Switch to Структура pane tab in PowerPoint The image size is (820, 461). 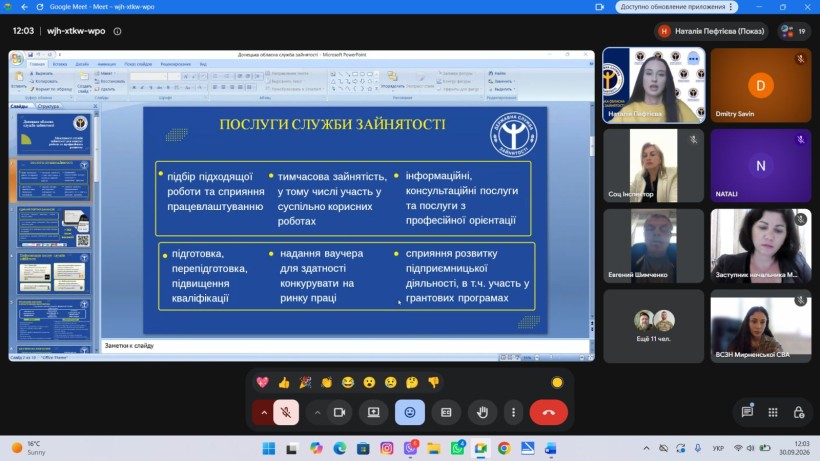48,106
